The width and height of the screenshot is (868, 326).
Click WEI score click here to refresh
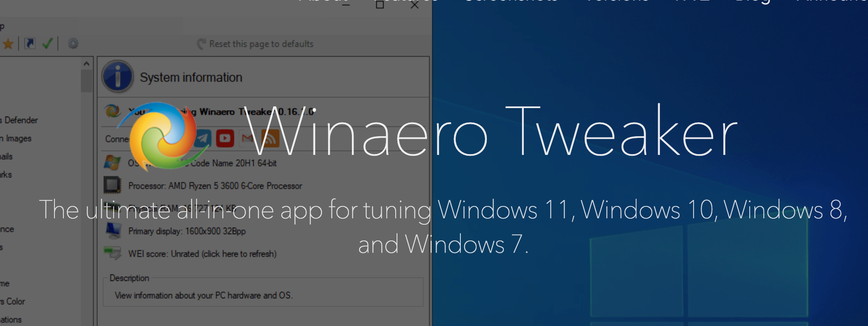point(203,254)
